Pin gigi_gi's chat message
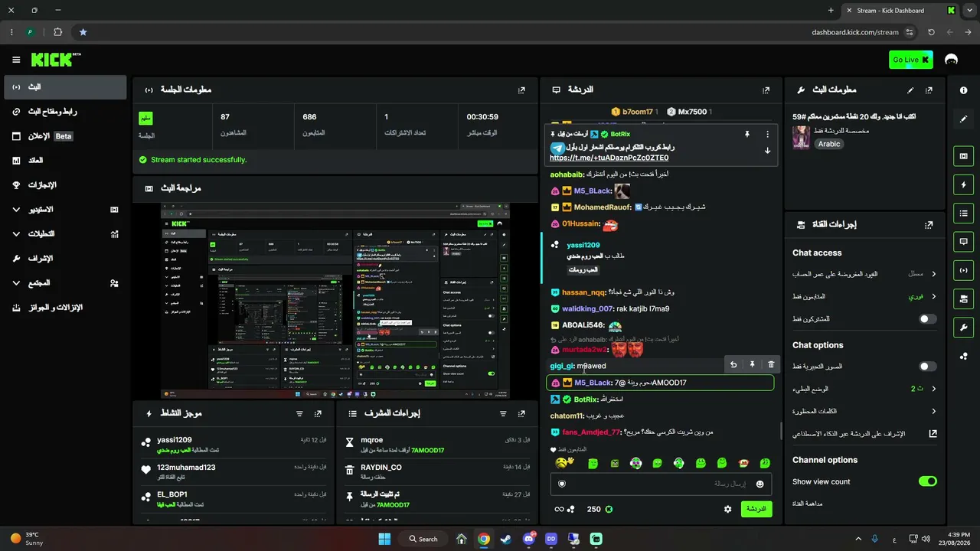This screenshot has width=980, height=551. click(x=752, y=365)
